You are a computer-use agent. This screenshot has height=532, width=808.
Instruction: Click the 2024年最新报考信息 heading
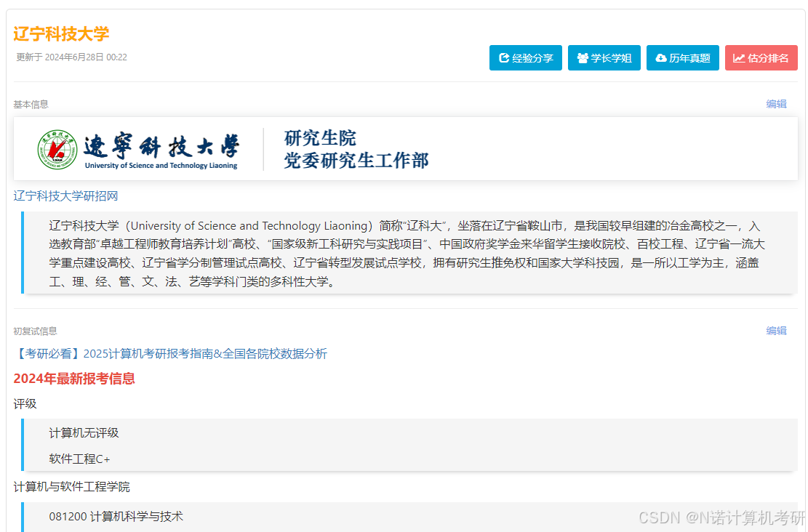tap(74, 379)
